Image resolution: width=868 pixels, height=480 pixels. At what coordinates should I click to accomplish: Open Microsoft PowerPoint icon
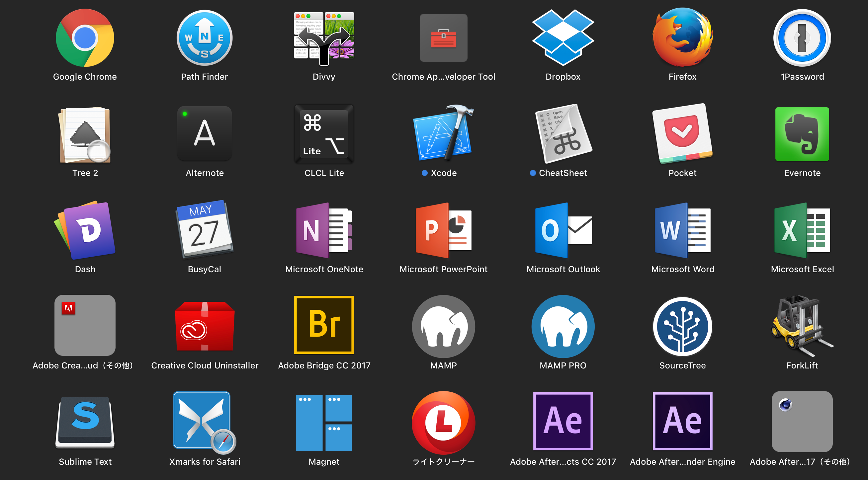click(x=443, y=230)
